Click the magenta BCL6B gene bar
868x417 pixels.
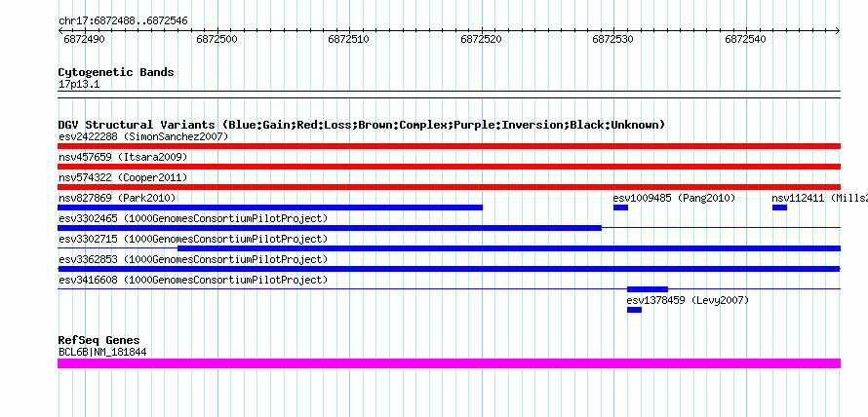coord(449,363)
